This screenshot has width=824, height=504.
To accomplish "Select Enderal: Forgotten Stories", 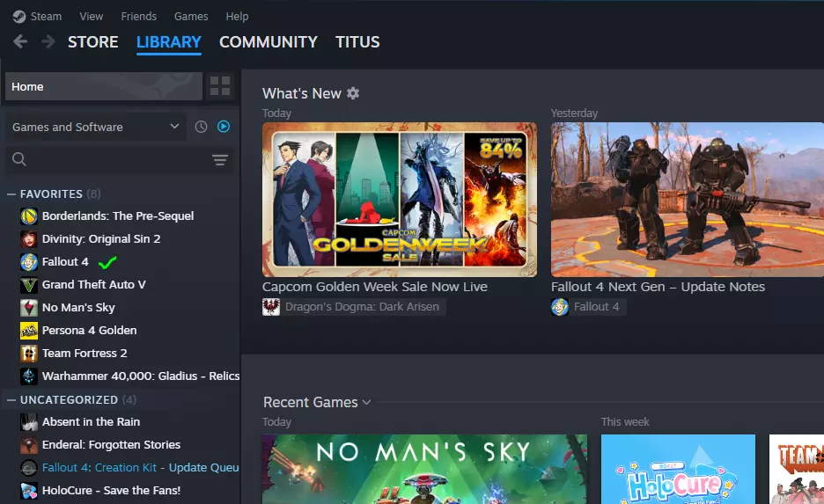I will coord(111,445).
